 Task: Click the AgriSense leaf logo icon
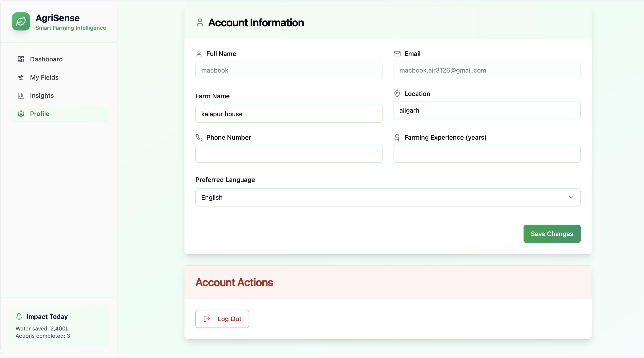(x=21, y=21)
